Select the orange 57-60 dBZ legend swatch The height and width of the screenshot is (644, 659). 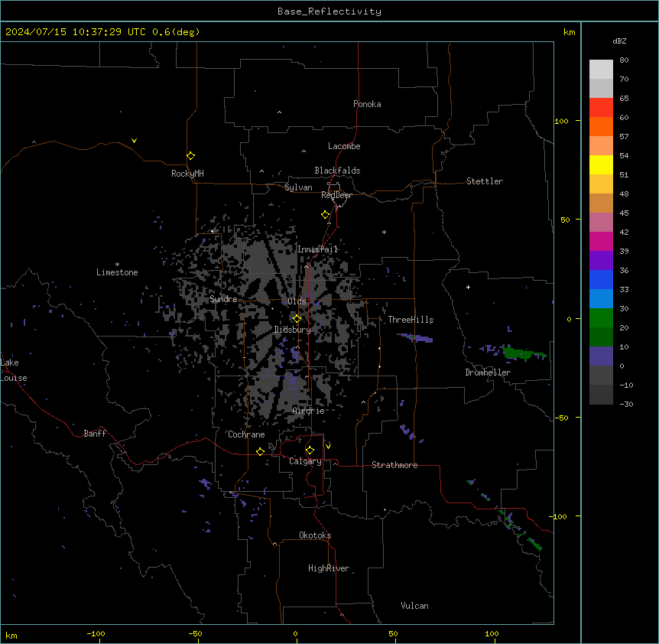tap(601, 126)
